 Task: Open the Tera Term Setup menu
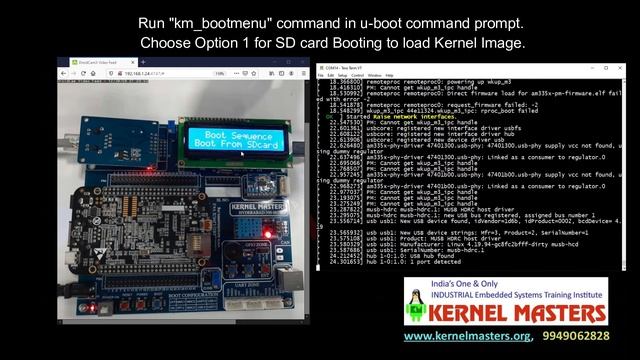[x=342, y=76]
